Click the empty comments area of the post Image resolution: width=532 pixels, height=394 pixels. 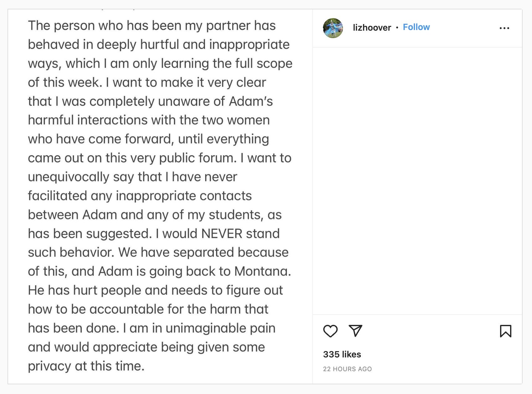pos(417,181)
